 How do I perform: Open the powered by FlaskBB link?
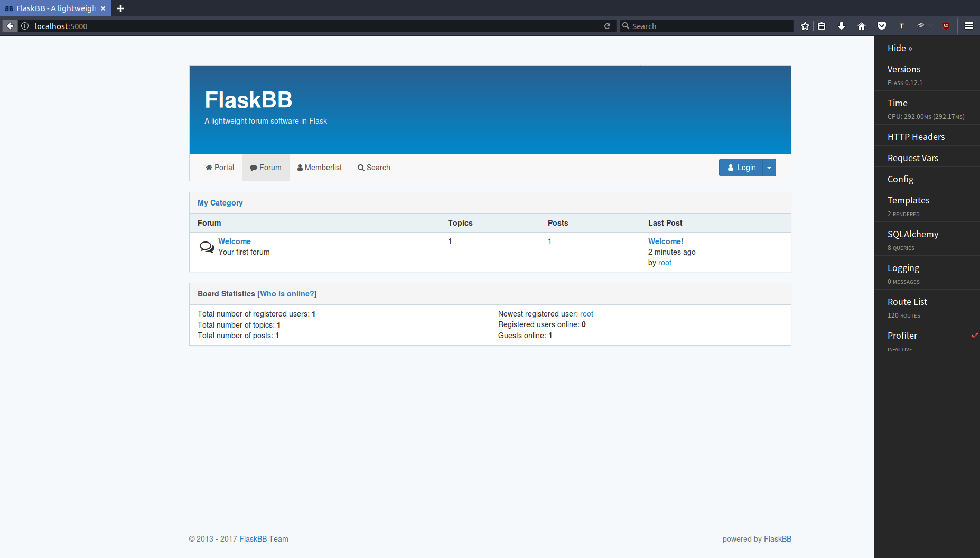coord(778,539)
